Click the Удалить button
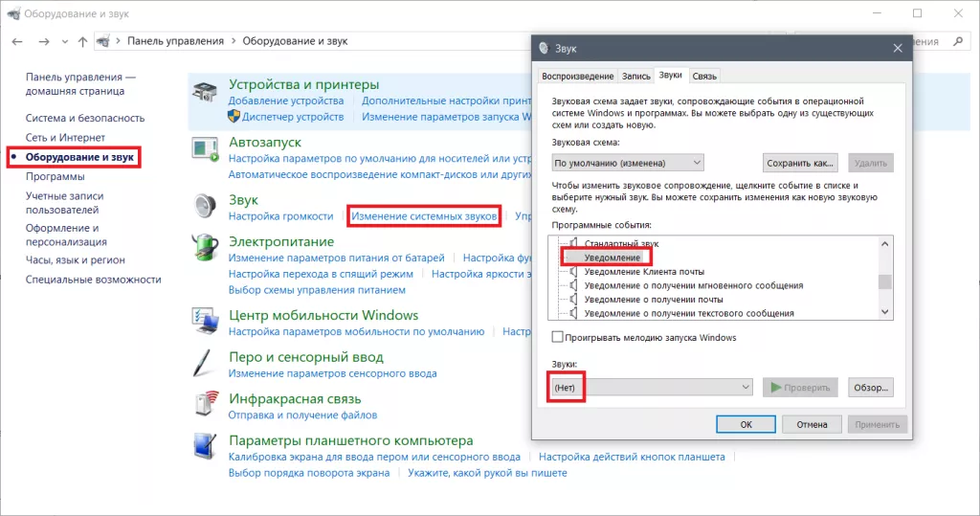The width and height of the screenshot is (980, 516). (x=871, y=163)
